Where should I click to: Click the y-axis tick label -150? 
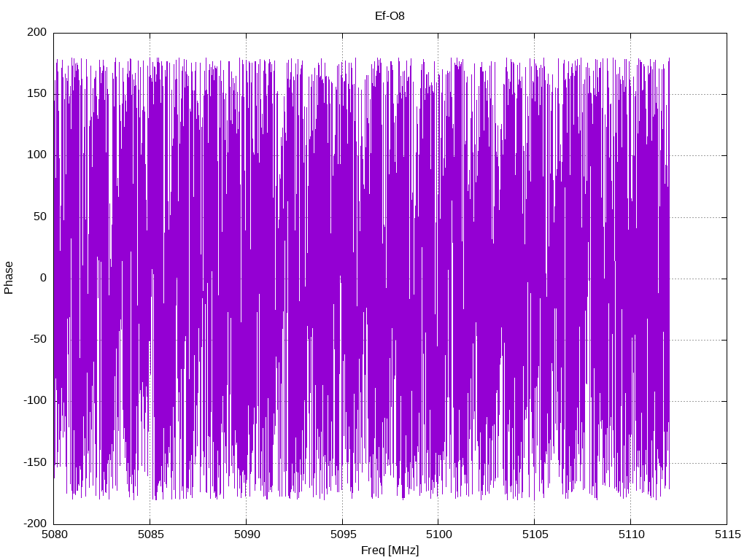click(x=35, y=462)
